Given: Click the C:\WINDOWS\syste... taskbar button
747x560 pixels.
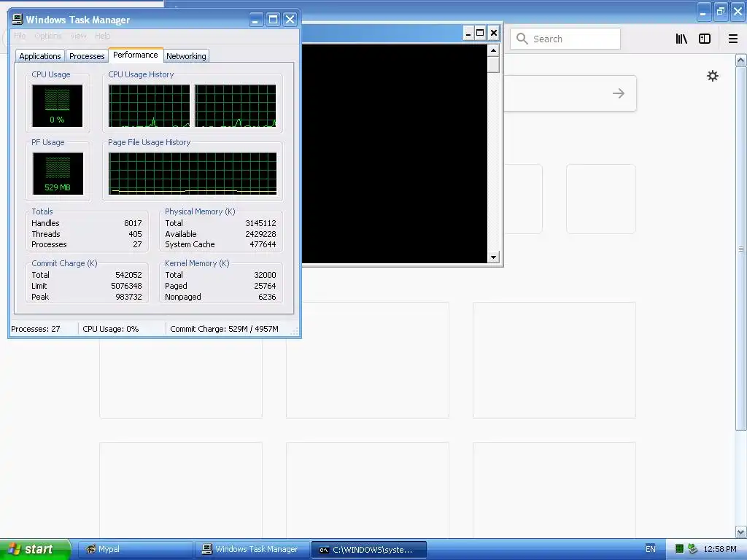Looking at the screenshot, I should (x=368, y=550).
